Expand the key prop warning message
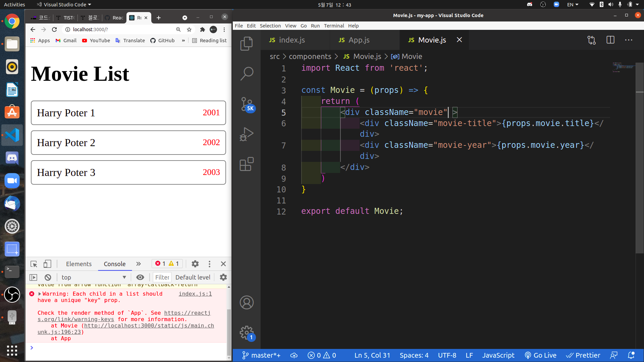The image size is (644, 362). point(40,294)
